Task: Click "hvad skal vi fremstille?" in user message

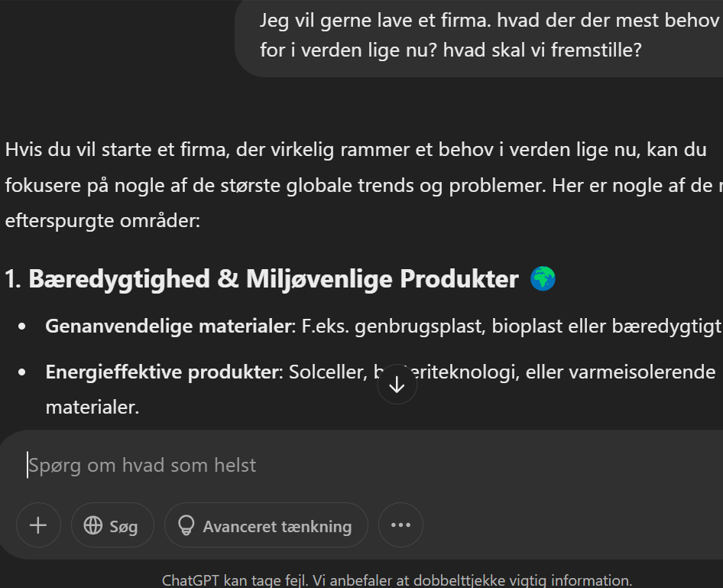Action: [x=542, y=50]
